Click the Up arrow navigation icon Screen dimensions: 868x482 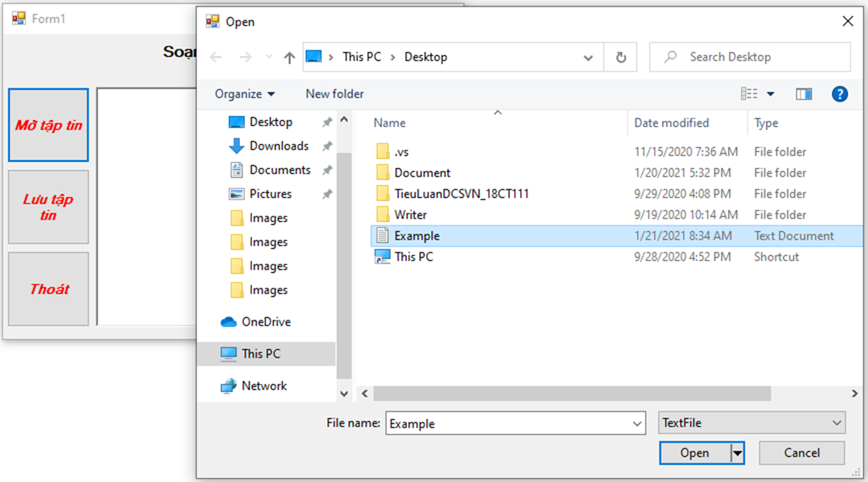(x=289, y=57)
